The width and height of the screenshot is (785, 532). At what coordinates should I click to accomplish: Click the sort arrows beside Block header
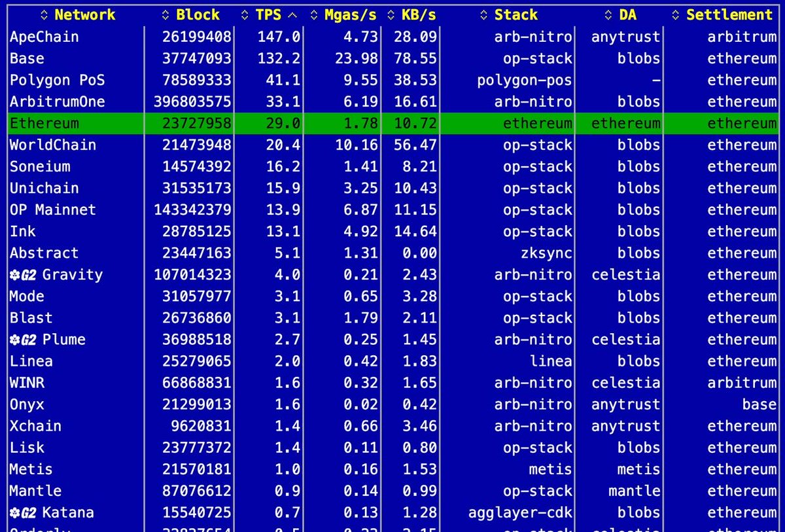[x=166, y=14]
